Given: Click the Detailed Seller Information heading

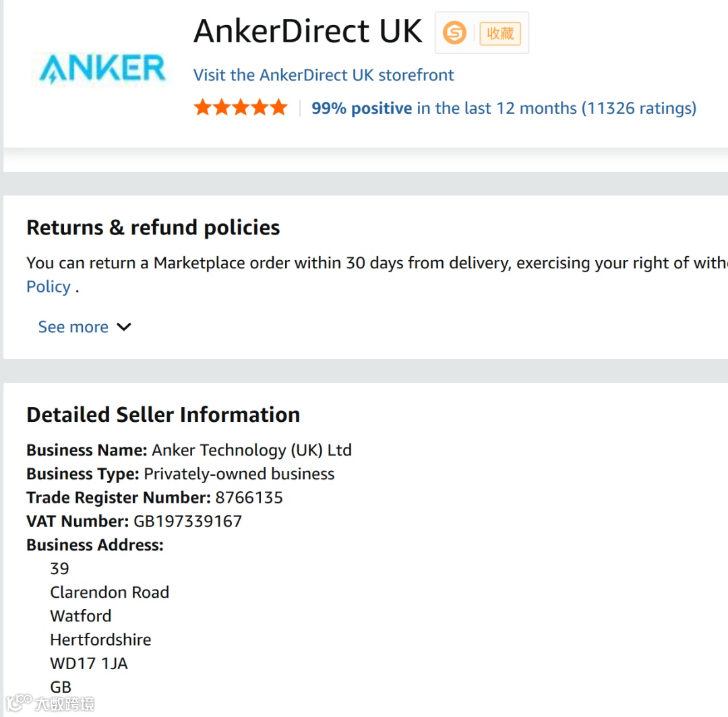Looking at the screenshot, I should pyautogui.click(x=163, y=414).
